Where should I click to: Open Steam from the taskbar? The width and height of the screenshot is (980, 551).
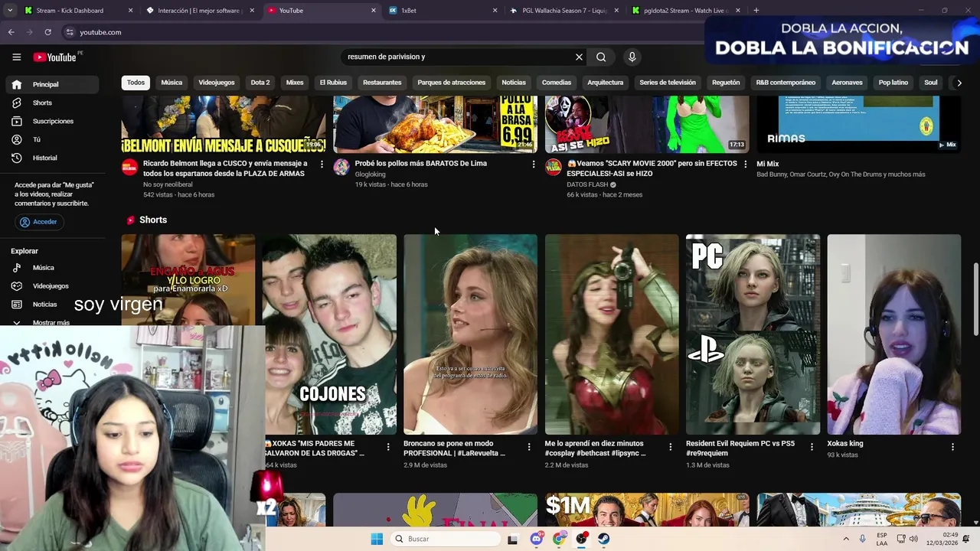[604, 539]
